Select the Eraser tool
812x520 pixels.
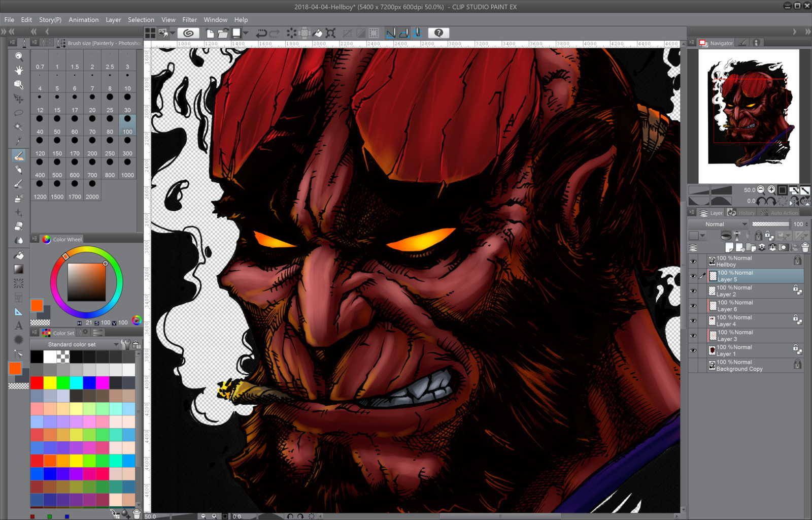tap(19, 226)
